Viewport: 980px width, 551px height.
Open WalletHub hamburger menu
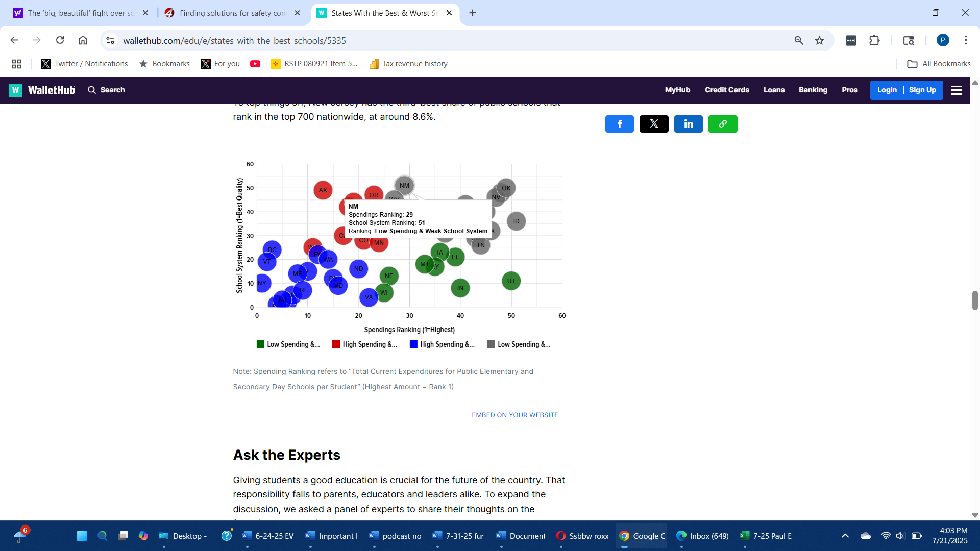click(x=957, y=90)
